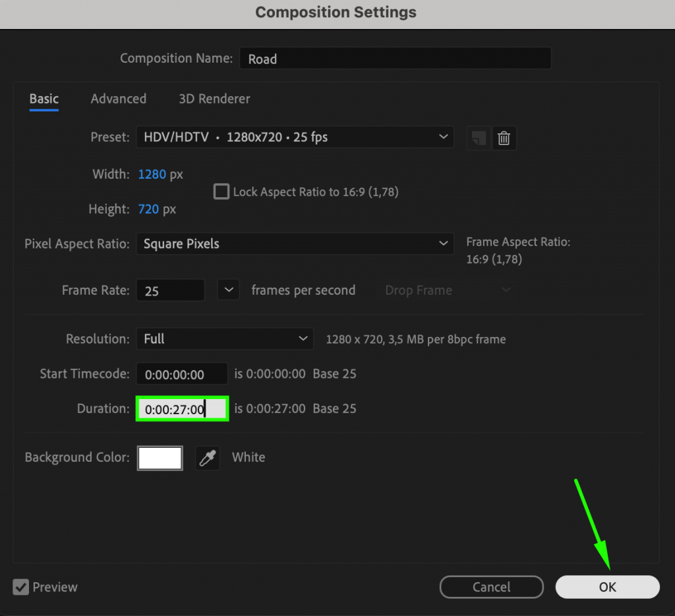This screenshot has width=675, height=616.
Task: Open the Preset dropdown
Action: 295,137
